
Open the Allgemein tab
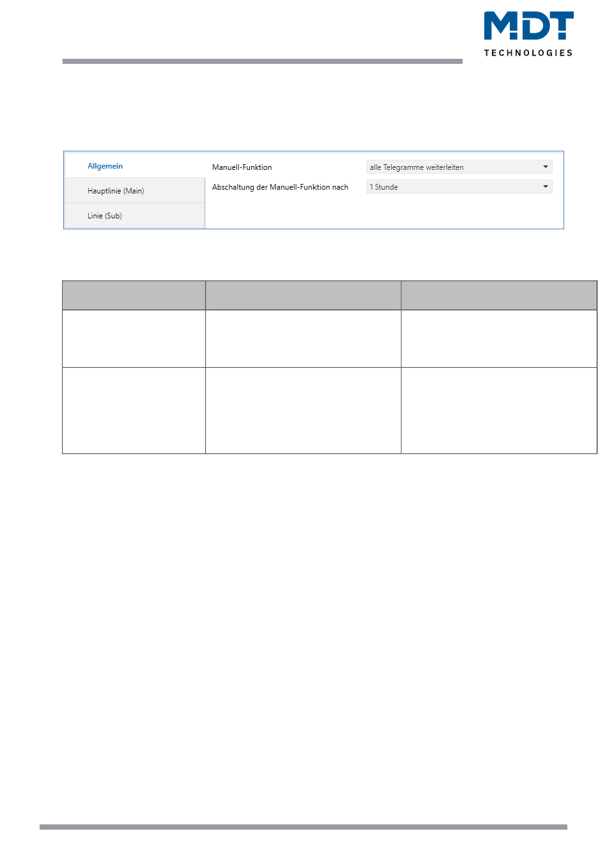pos(134,166)
